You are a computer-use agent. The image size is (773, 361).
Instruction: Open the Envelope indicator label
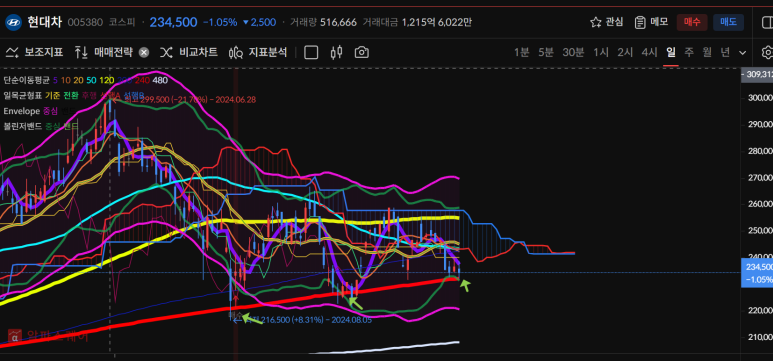point(22,110)
